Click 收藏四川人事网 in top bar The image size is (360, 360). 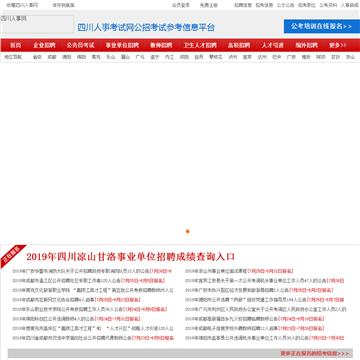22,5
